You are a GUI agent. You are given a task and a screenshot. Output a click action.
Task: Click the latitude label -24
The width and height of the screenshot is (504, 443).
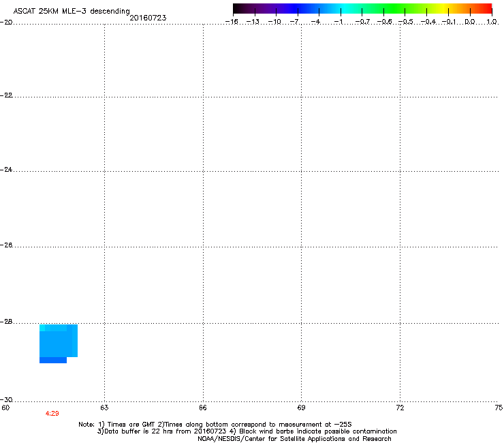tap(6, 170)
